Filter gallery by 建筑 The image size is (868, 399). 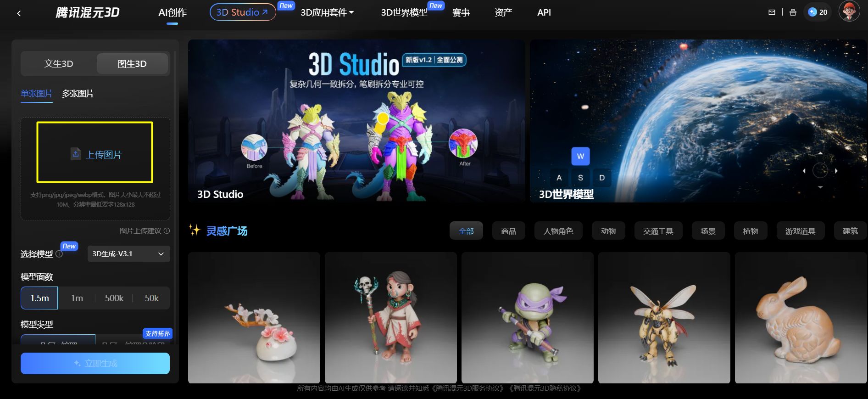[850, 231]
